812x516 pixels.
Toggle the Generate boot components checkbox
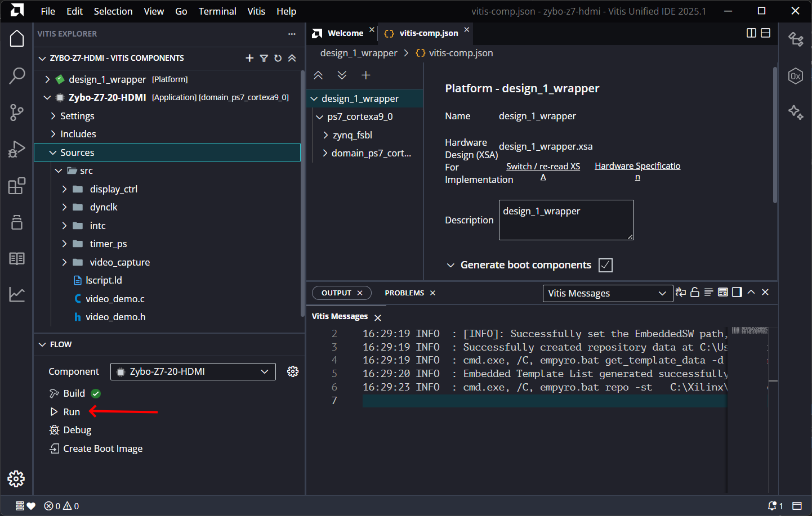tap(606, 265)
